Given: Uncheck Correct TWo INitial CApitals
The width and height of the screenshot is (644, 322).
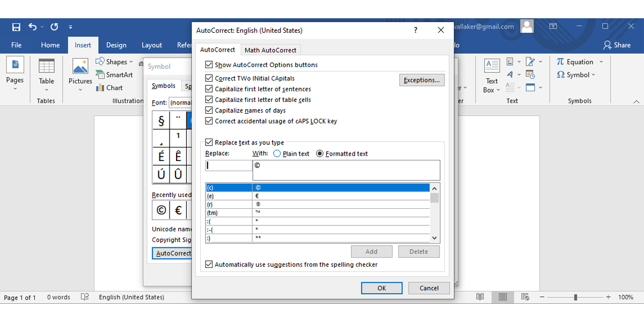Looking at the screenshot, I should [x=209, y=78].
